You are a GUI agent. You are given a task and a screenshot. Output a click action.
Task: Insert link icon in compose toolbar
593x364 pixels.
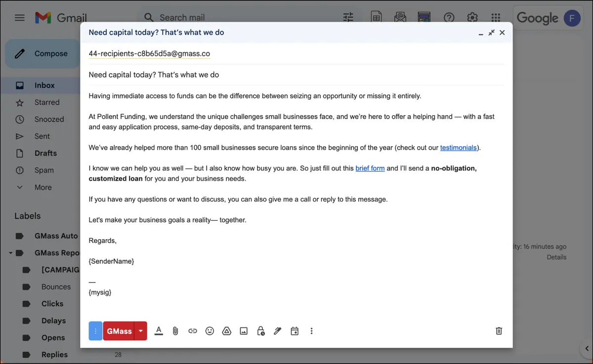coord(193,331)
